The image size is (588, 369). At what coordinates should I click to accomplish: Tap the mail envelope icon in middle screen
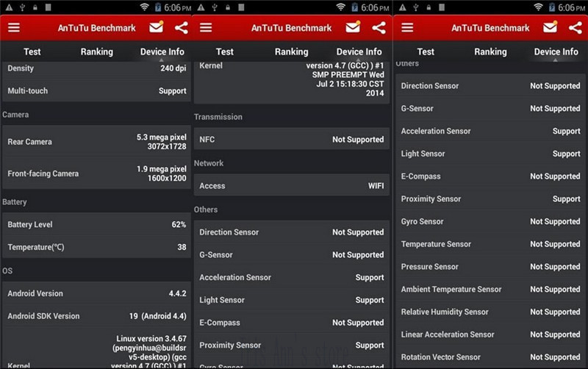(x=353, y=28)
